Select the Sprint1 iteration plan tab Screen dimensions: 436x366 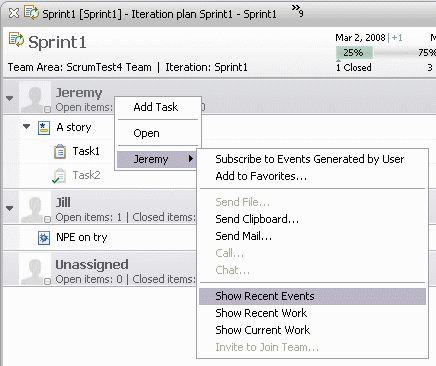(159, 14)
